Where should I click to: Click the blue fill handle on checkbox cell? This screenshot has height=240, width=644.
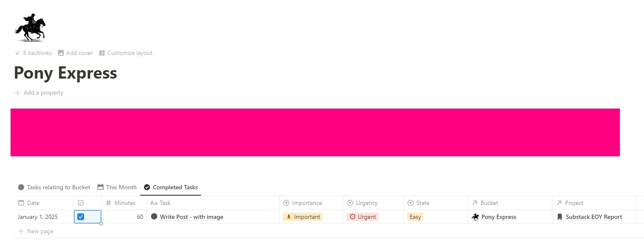(101, 224)
